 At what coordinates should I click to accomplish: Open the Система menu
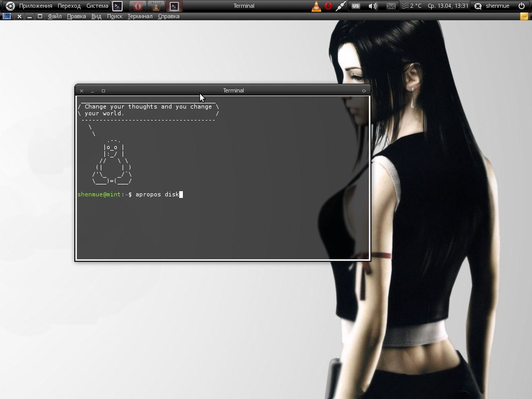(x=97, y=6)
